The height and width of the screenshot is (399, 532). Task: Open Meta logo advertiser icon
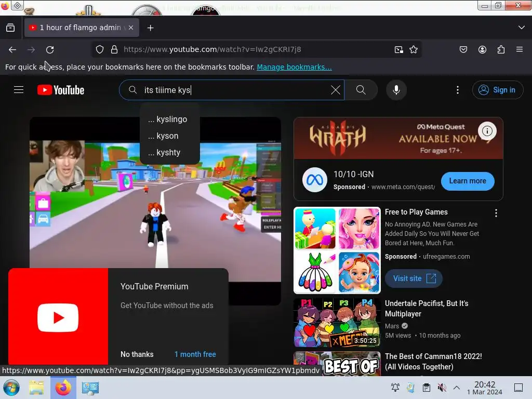tap(314, 180)
